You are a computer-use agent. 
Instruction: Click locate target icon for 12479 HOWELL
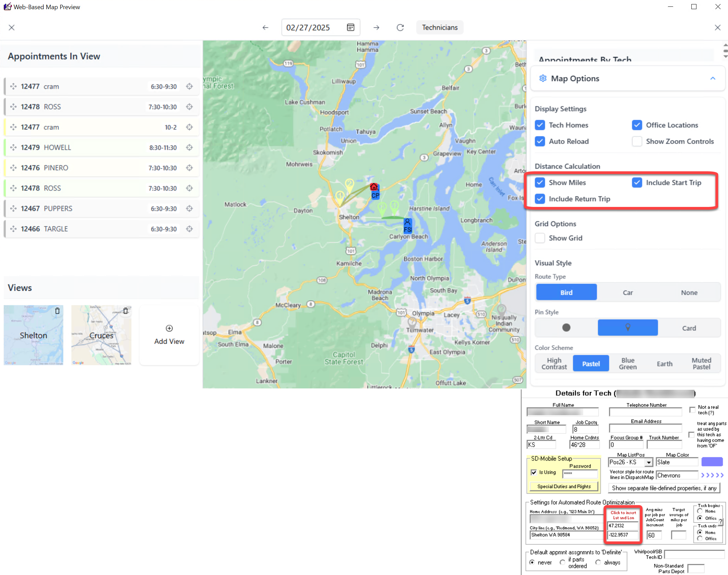tap(189, 147)
